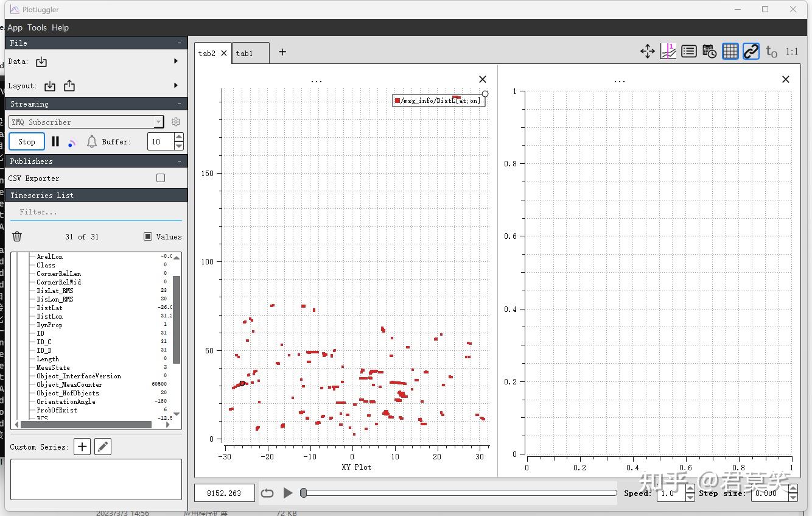Click the Custom Series text box
Screen dimensions: 812x516
pos(96,479)
